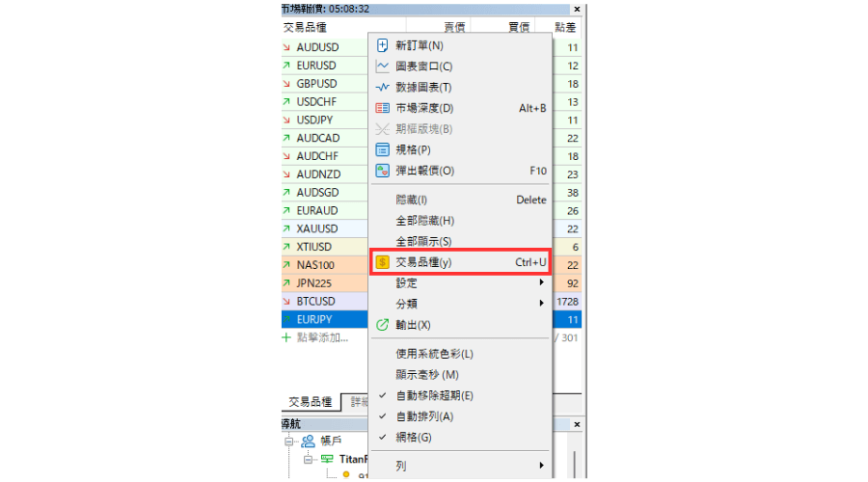
Task: Select the AUDCAD symbol row
Action: [x=324, y=139]
